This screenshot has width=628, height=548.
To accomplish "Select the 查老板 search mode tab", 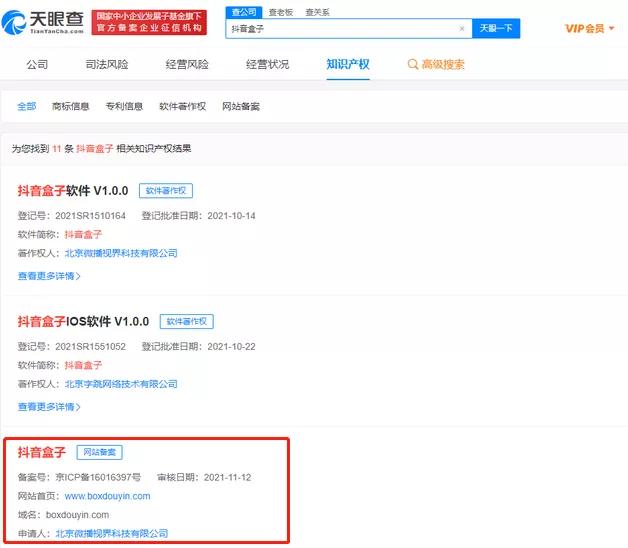I will [281, 12].
